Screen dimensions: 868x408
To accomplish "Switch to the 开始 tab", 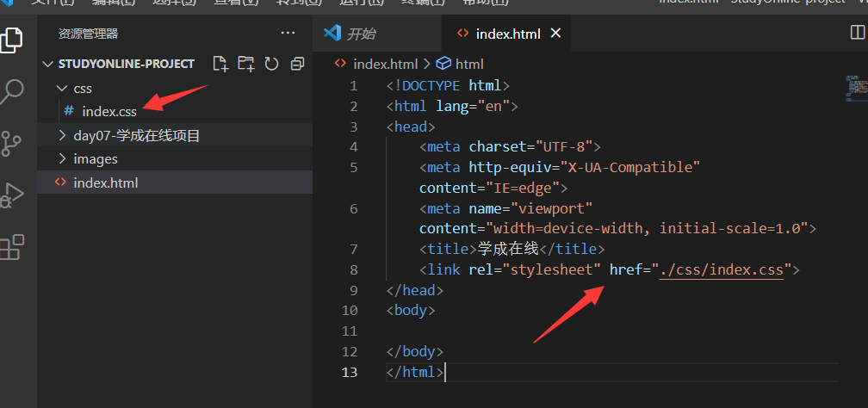I will click(x=360, y=34).
